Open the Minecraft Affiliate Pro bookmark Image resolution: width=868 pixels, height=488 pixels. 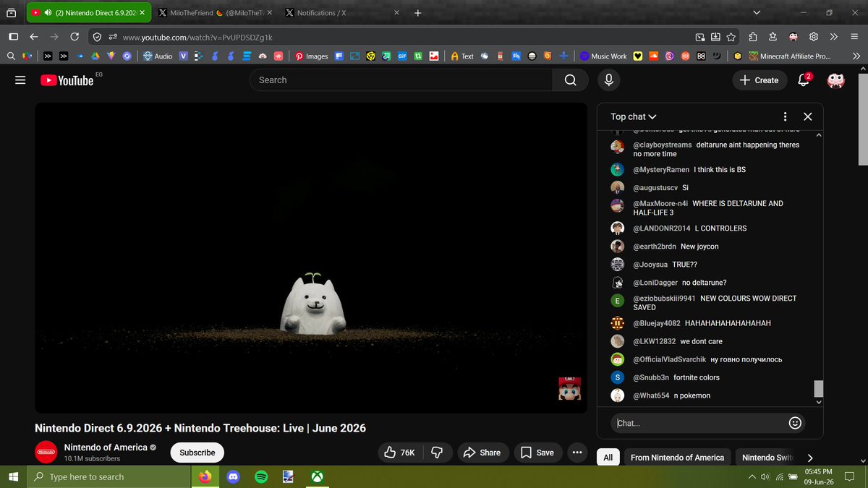click(790, 56)
